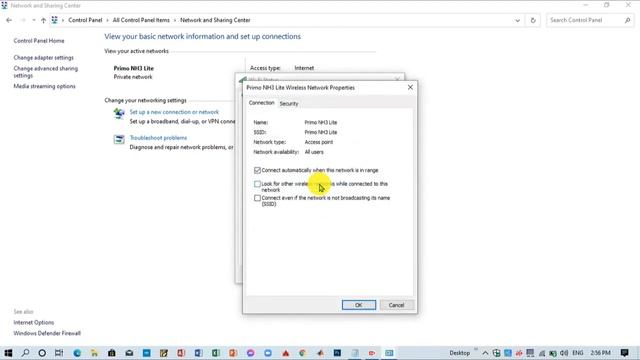Launch Cortana from the taskbar

[x=42, y=353]
